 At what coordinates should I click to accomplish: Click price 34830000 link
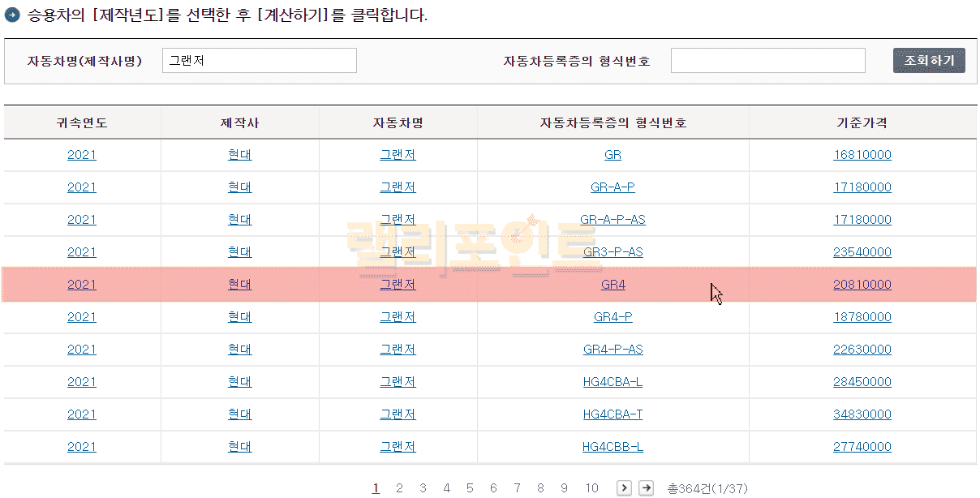tap(862, 414)
